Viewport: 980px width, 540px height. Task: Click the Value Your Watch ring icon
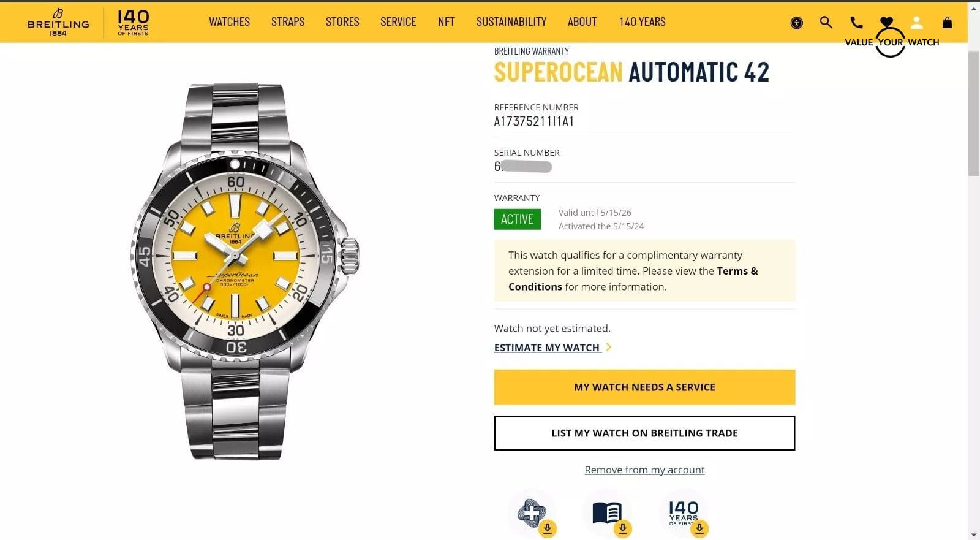coord(891,43)
